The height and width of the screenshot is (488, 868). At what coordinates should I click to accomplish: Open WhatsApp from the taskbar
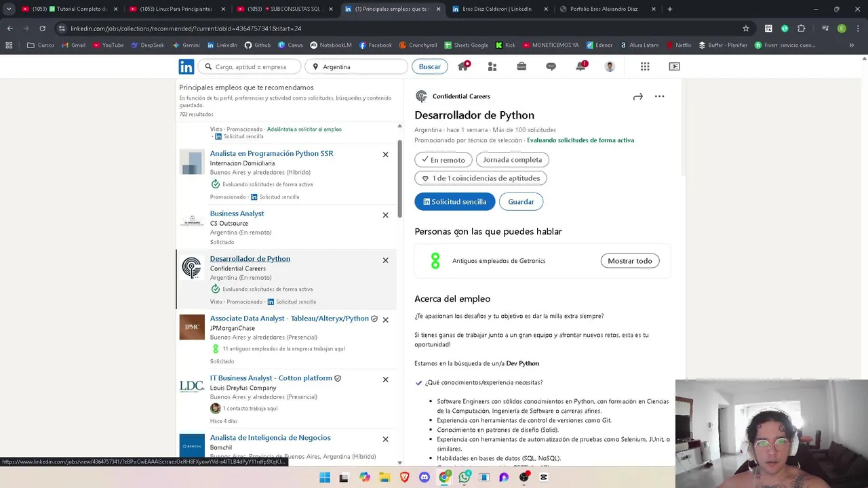464,477
